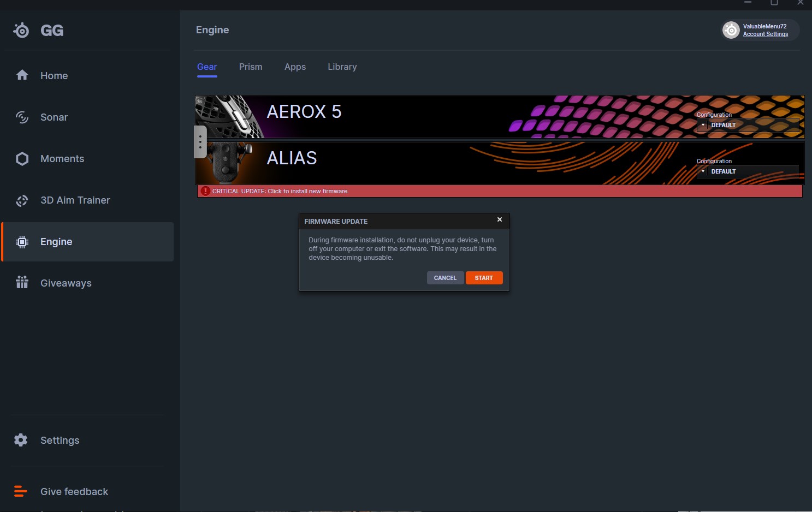The height and width of the screenshot is (512, 812).
Task: Click the Give feedback icon
Action: [x=21, y=491]
